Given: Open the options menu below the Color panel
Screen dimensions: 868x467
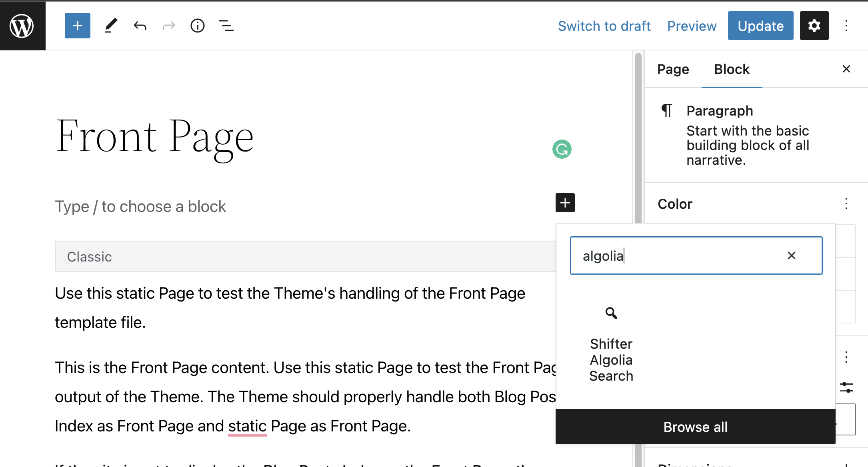Looking at the screenshot, I should click(846, 357).
